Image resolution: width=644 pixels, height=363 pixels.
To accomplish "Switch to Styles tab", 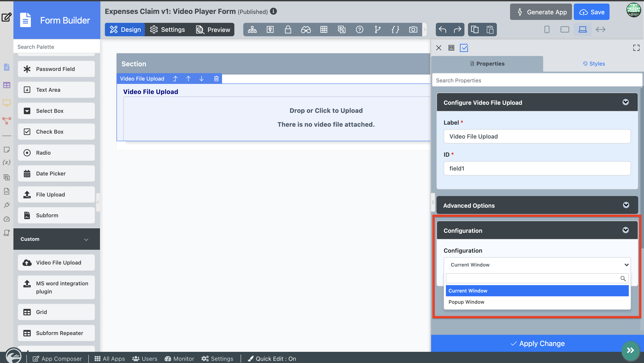I will point(594,64).
